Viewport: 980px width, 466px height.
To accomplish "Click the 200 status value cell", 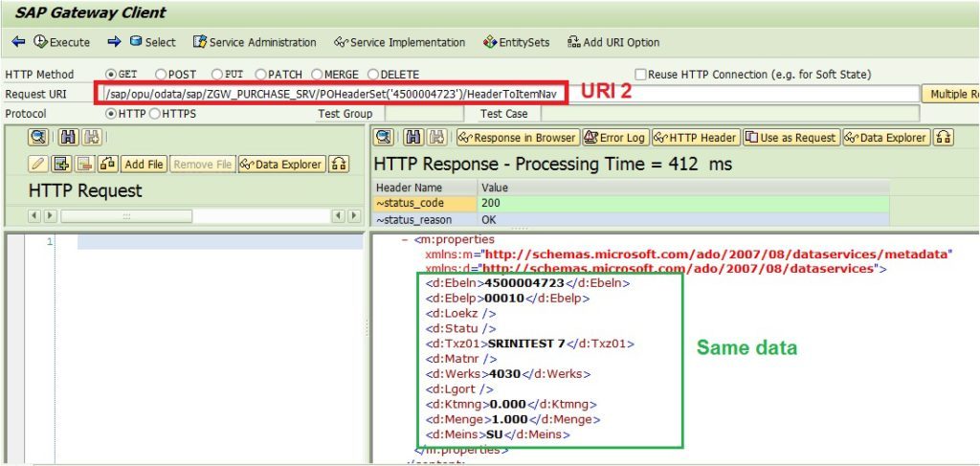I will click(x=683, y=203).
